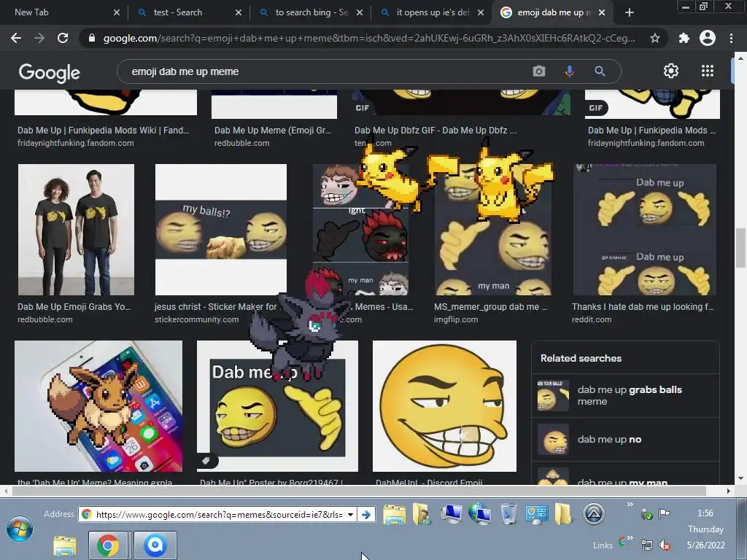The width and height of the screenshot is (747, 560).
Task: Open the Chrome profile avatar menu
Action: pyautogui.click(x=708, y=38)
